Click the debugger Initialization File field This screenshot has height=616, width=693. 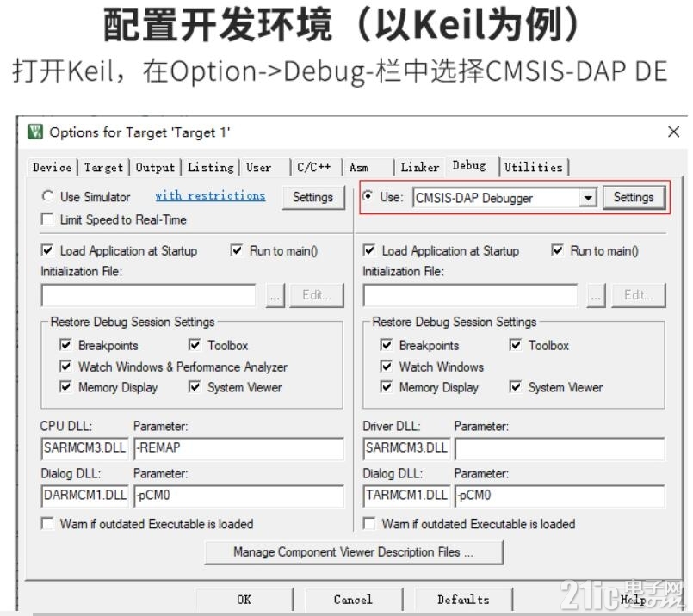point(470,295)
